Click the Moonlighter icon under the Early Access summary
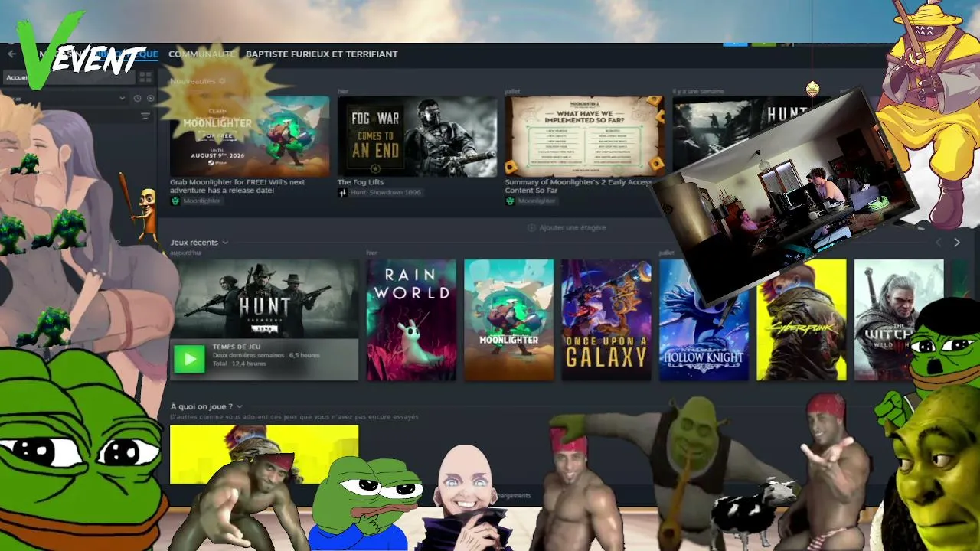 coord(510,201)
